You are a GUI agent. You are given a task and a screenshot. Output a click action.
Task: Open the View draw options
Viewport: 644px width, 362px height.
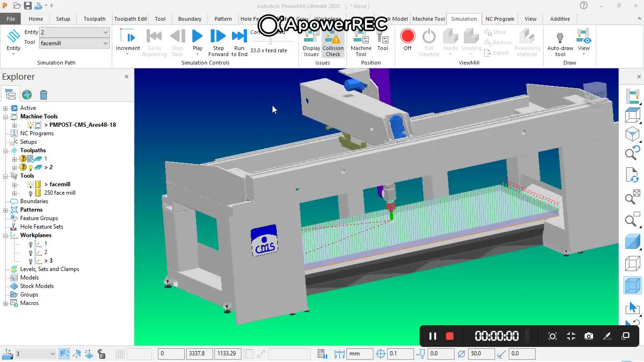point(584,42)
